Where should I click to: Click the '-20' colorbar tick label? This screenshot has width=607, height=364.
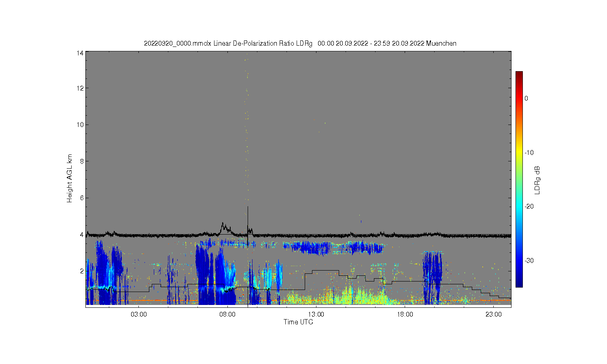[529, 206]
